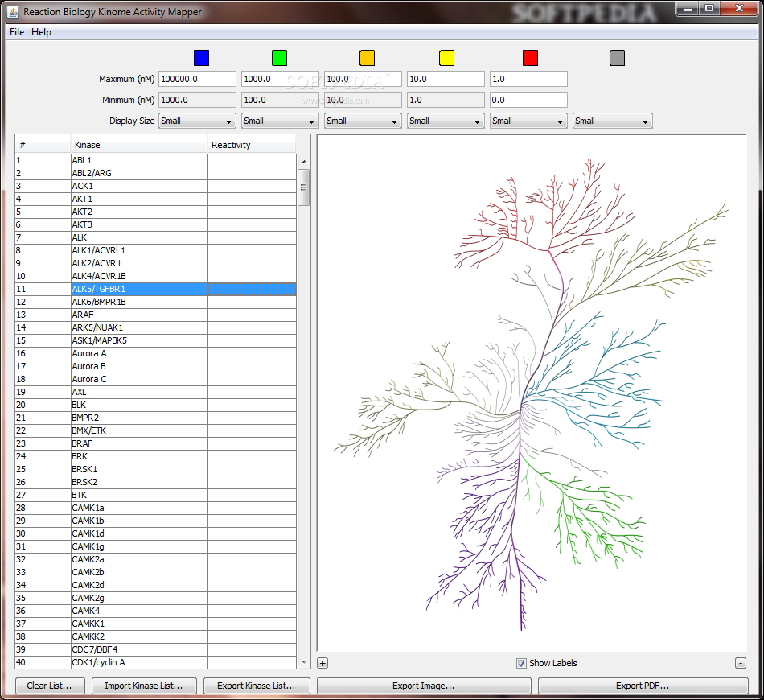Select the AXL kinase row
Viewport: 764px width, 700px height.
tap(155, 392)
